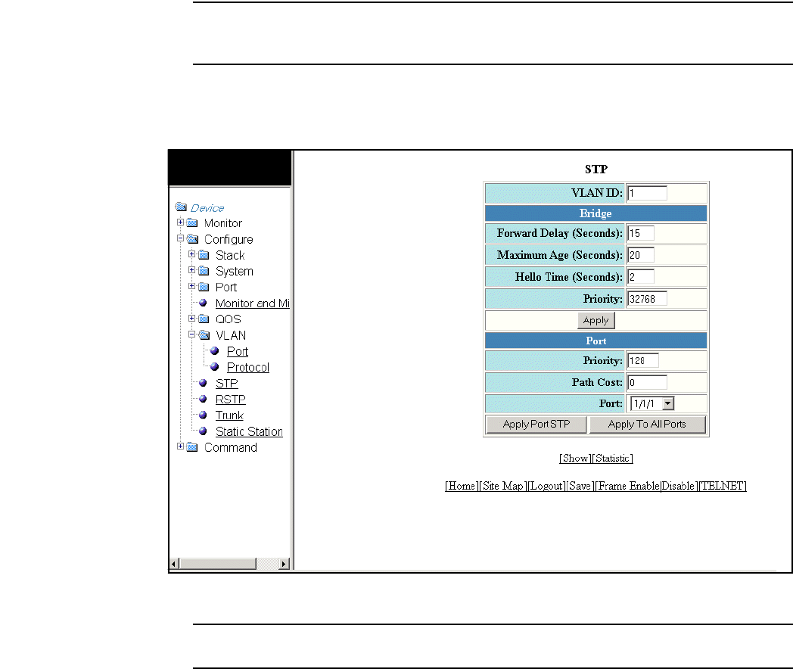Image resolution: width=793 pixels, height=672 pixels.
Task: Focus the Forward Delay input field
Action: tap(641, 233)
